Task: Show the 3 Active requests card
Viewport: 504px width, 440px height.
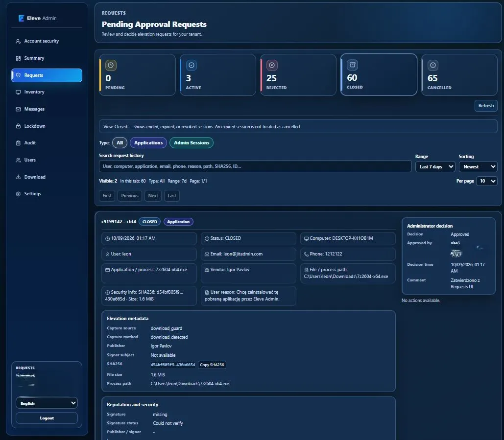Action: [217, 75]
